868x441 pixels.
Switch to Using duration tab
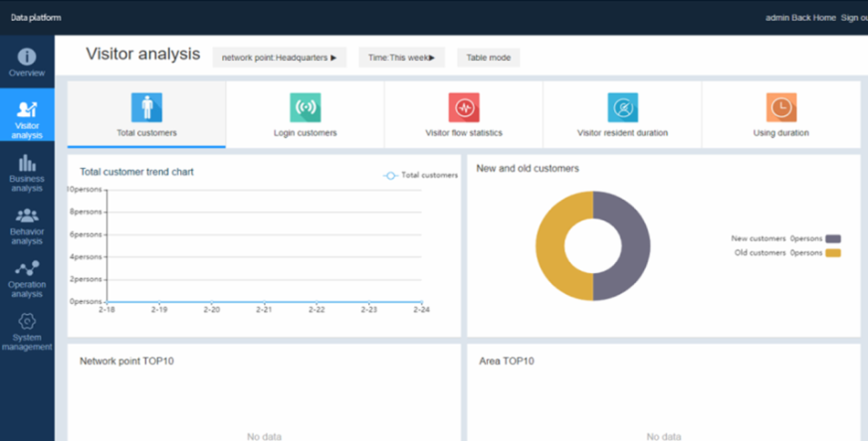[781, 114]
